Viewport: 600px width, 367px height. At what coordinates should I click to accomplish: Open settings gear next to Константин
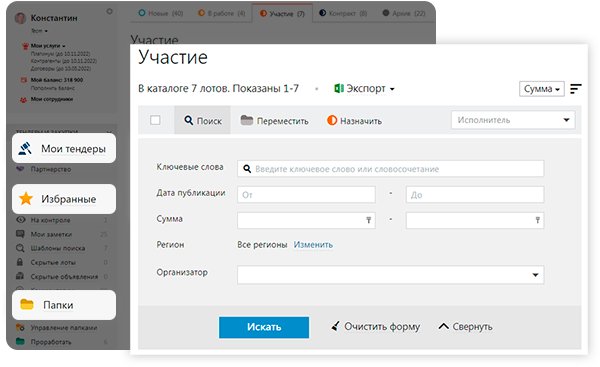pyautogui.click(x=109, y=11)
